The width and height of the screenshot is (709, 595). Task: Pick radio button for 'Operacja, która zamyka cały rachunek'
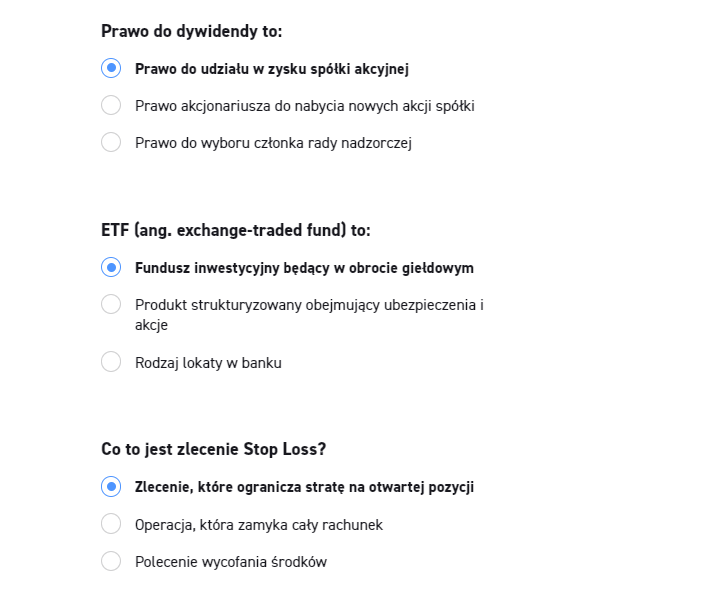pos(111,524)
